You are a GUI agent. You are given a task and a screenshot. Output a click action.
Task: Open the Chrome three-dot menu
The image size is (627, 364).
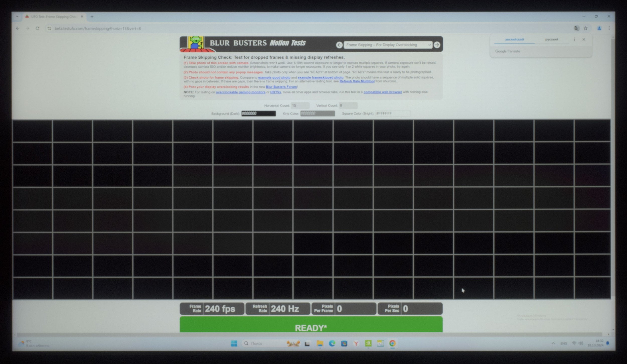pyautogui.click(x=609, y=28)
